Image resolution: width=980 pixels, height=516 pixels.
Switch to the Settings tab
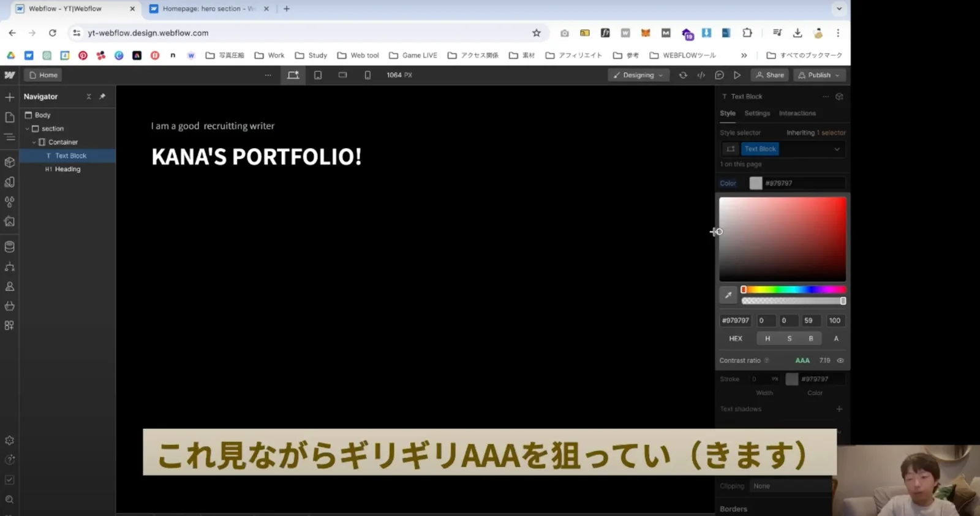(x=757, y=113)
